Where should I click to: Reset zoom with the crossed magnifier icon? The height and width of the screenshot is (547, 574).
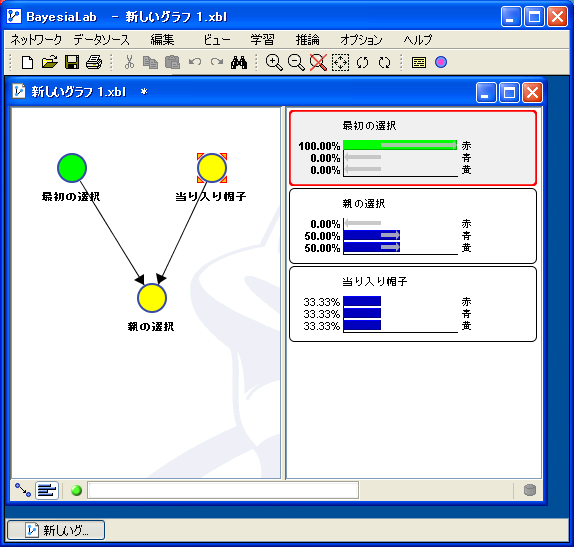[x=318, y=62]
